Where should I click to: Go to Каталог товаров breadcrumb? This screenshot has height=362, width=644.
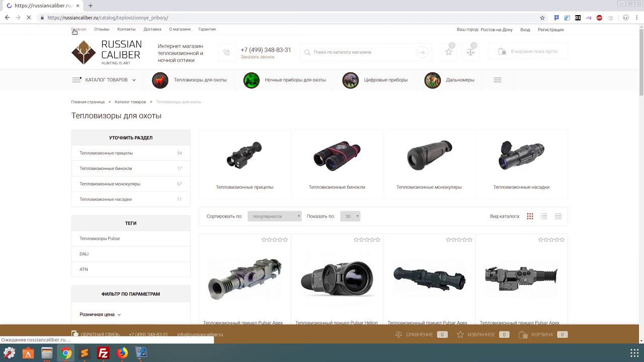130,102
